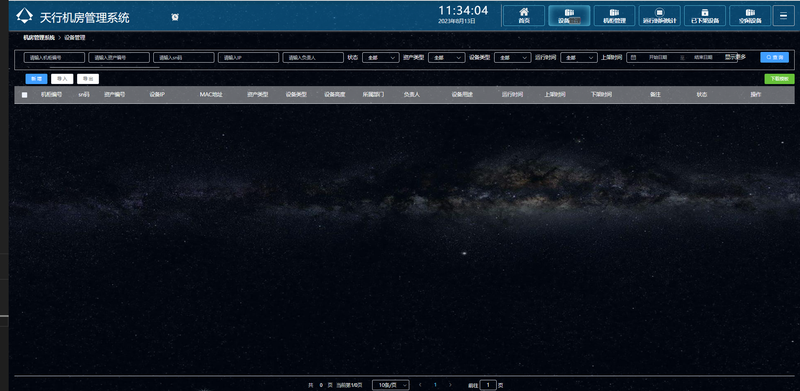800x391 pixels.
Task: Click the green 下载模板 download template button
Action: click(779, 79)
